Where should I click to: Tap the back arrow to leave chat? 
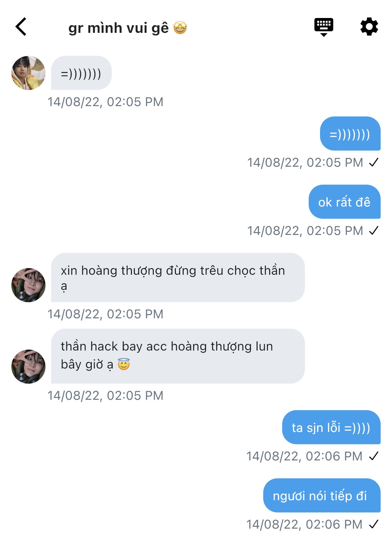(x=21, y=27)
